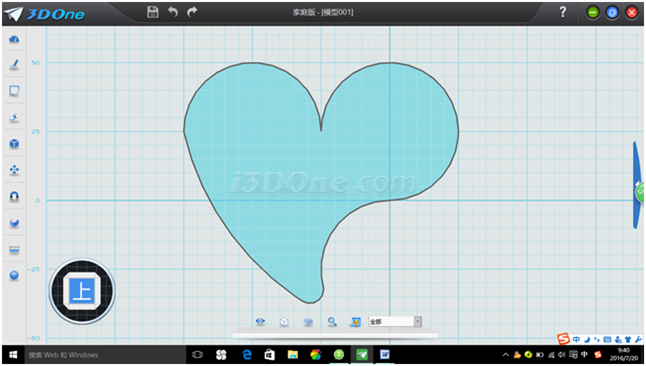Open the combine edit cube tool
Viewport: 646px width, 366px height.
pos(14,223)
